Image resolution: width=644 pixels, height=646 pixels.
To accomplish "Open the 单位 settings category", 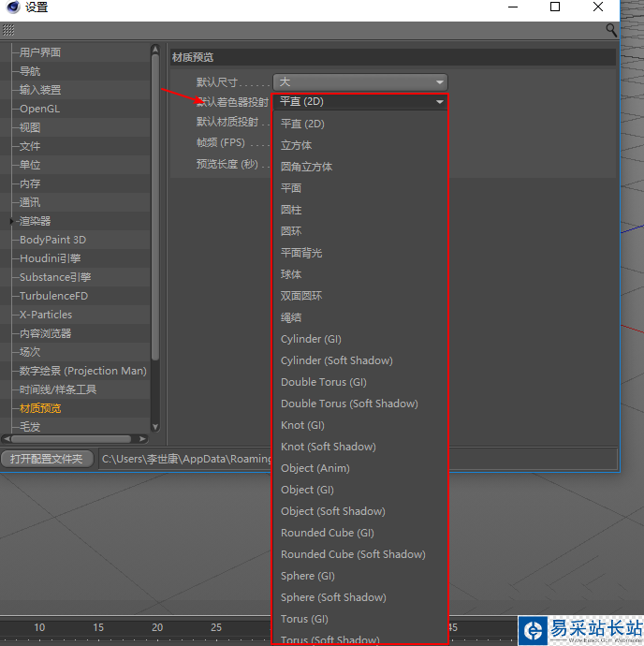I will 30,165.
